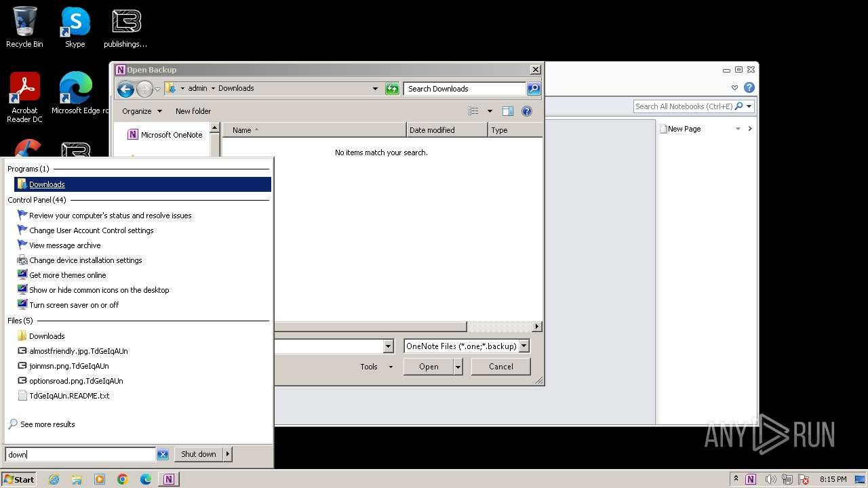Refresh the Downloads folder location

coord(391,89)
